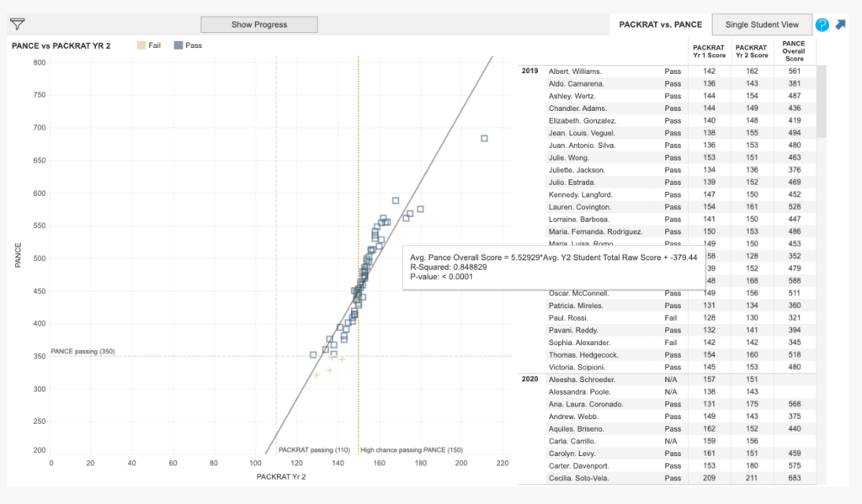Open Single Student View
Screen dimensions: 862x504
click(761, 24)
